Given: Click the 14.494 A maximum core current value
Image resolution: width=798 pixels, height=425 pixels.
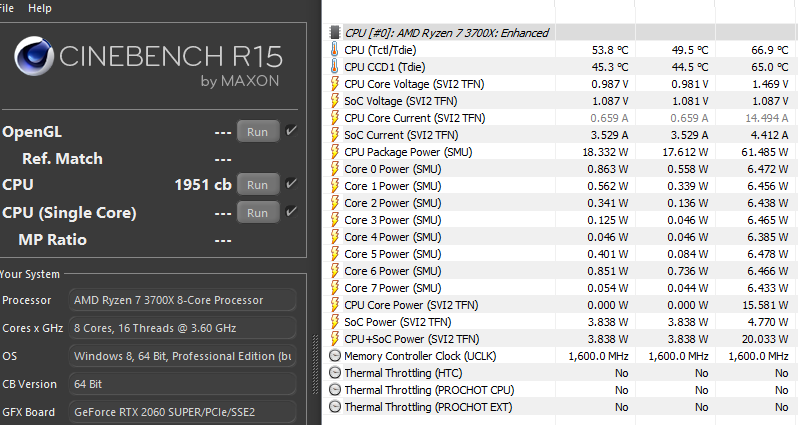Looking at the screenshot, I should coord(767,118).
